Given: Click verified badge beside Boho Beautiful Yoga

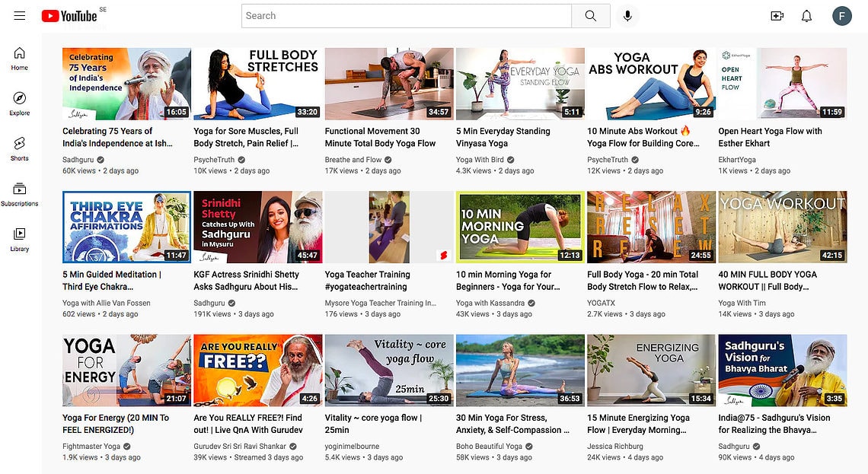Looking at the screenshot, I should tap(528, 447).
